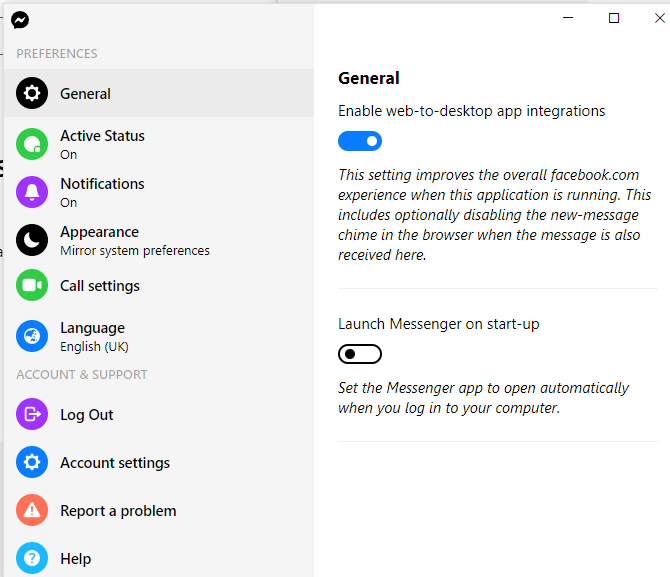Minimize the Messenger preferences window

(568, 18)
